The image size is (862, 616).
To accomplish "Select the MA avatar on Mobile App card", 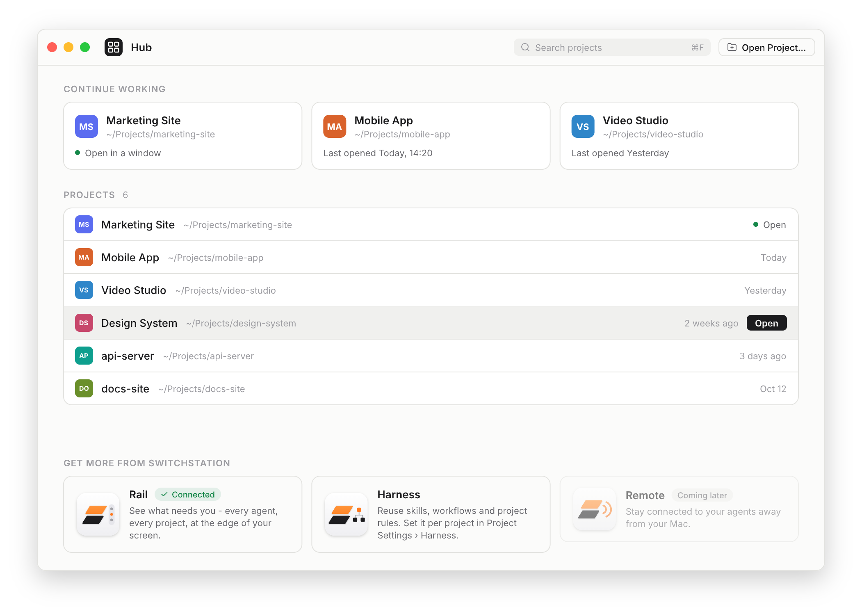I will 335,126.
